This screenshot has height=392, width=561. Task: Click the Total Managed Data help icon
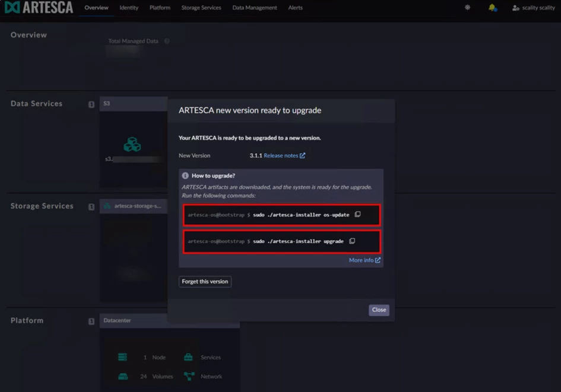click(167, 41)
